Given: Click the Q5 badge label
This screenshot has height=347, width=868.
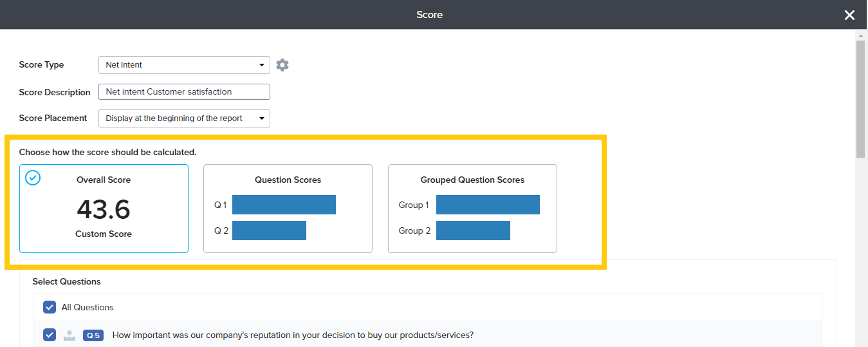Looking at the screenshot, I should click(93, 335).
